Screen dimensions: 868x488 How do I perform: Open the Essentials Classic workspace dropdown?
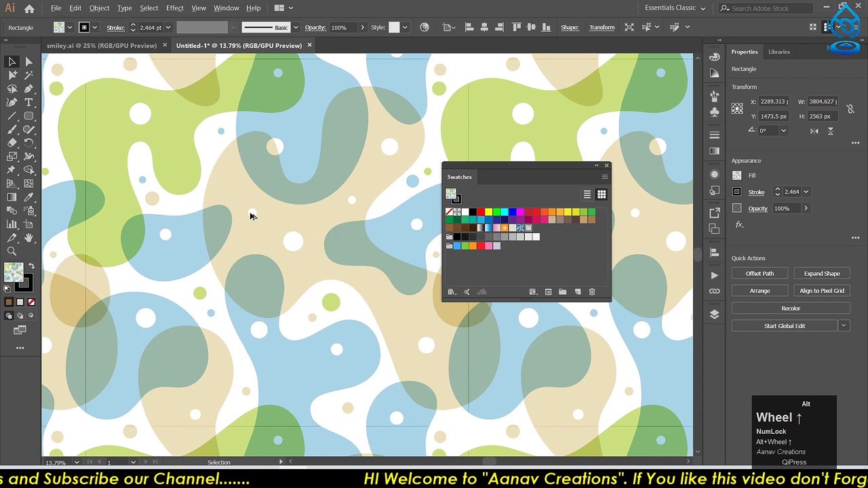[x=675, y=8]
